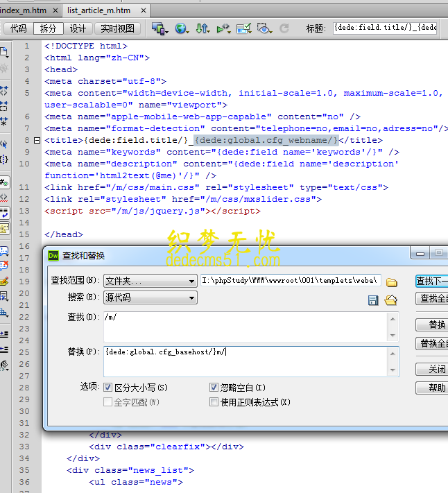Collapse the code fold at line 8
The image size is (448, 493).
tap(37, 140)
